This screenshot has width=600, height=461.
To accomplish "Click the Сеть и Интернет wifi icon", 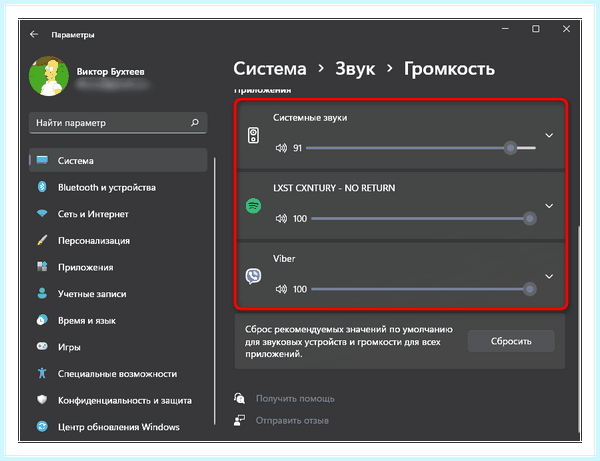I will pyautogui.click(x=42, y=213).
